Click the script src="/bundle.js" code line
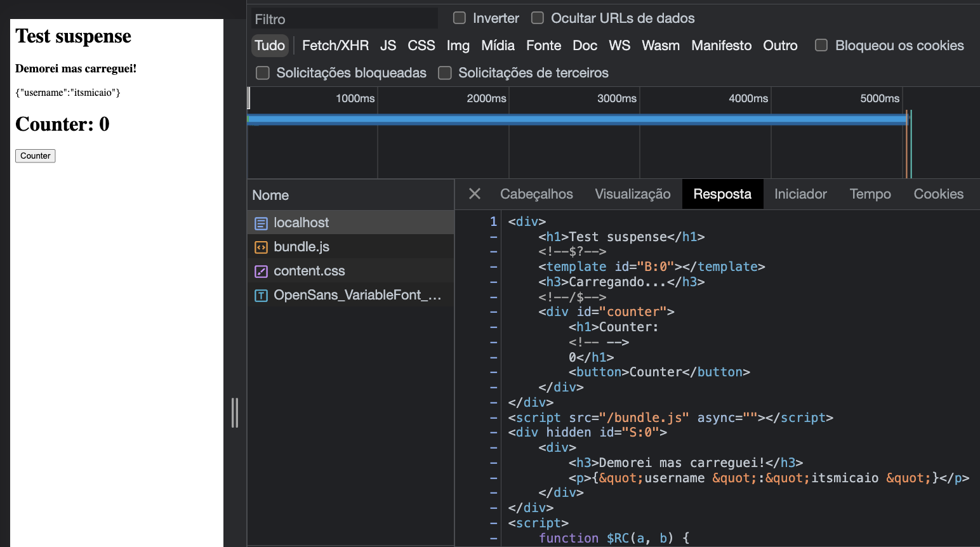This screenshot has height=547, width=980. [671, 418]
